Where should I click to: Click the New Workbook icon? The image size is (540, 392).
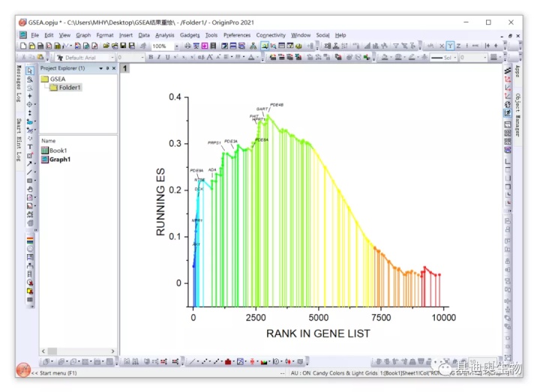tap(40, 46)
